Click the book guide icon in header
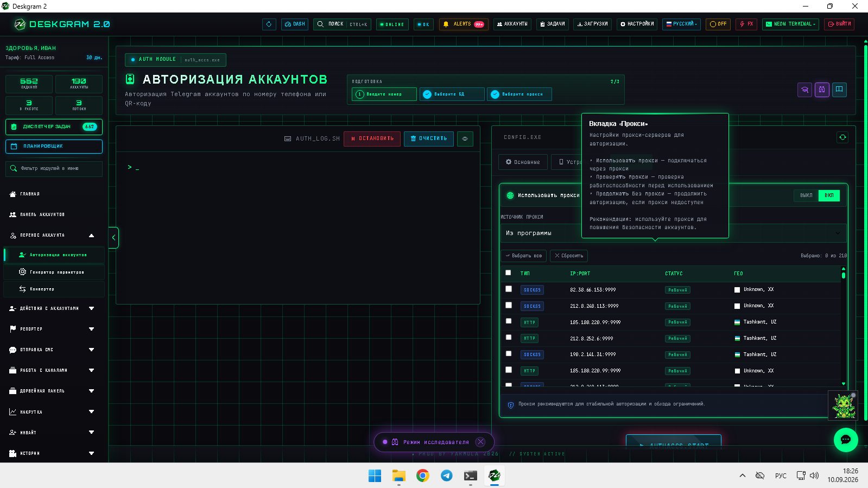The image size is (868, 488). point(839,90)
